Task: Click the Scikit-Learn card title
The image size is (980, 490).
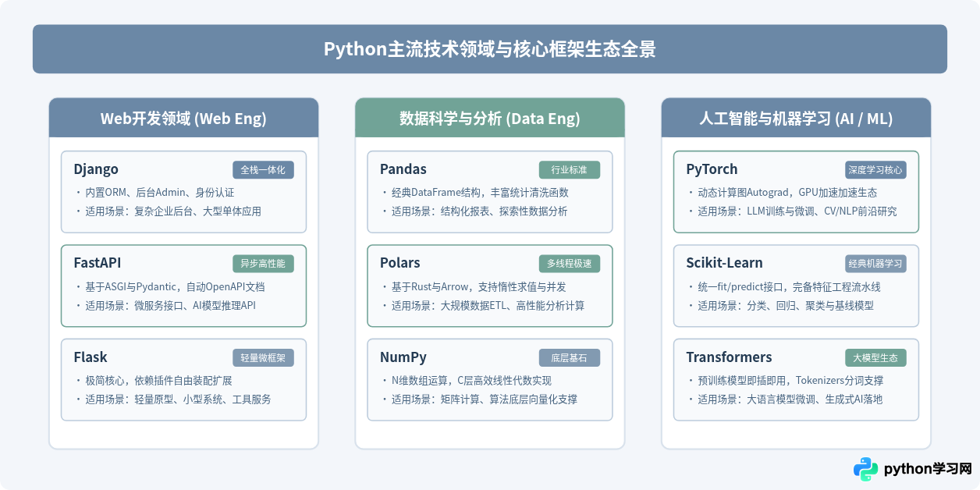Action: coord(725,263)
